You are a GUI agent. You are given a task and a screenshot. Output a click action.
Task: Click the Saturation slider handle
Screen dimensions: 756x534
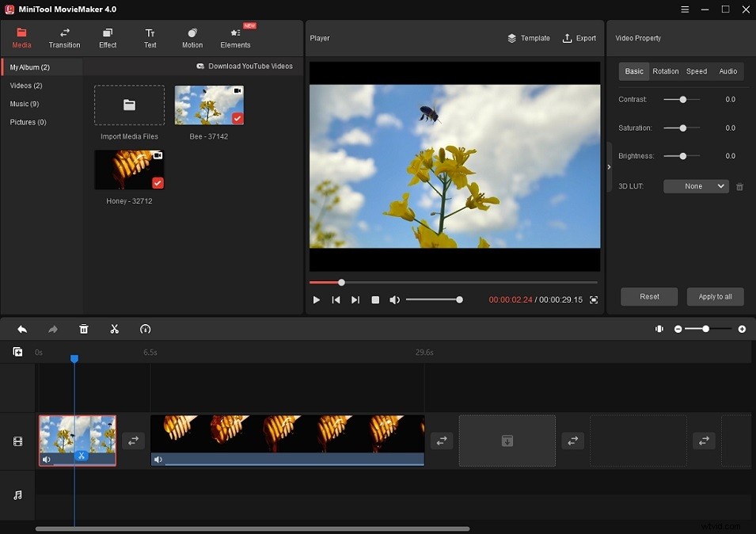coord(682,128)
